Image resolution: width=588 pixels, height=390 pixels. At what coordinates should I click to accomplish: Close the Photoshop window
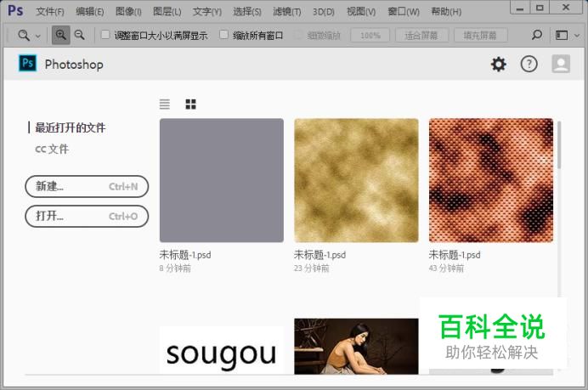click(566, 8)
